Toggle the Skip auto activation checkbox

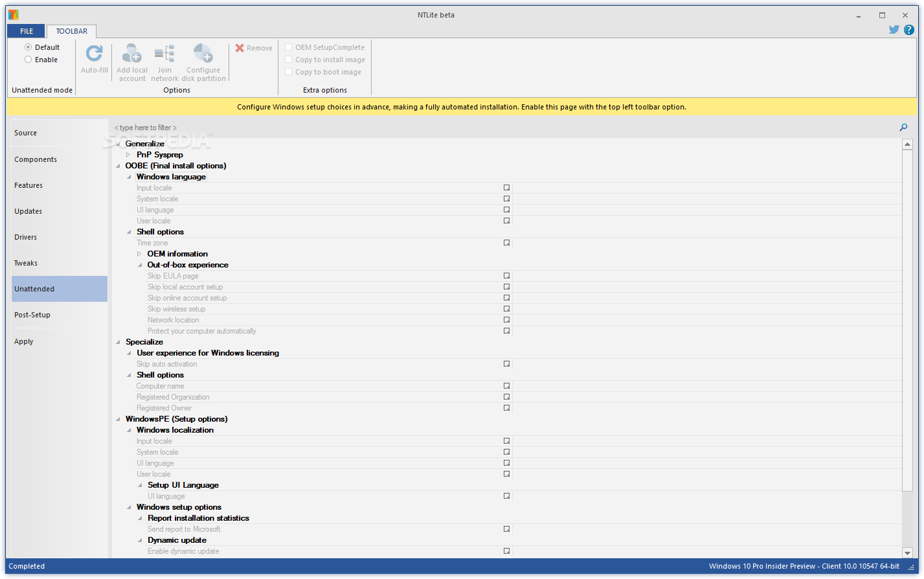(507, 364)
